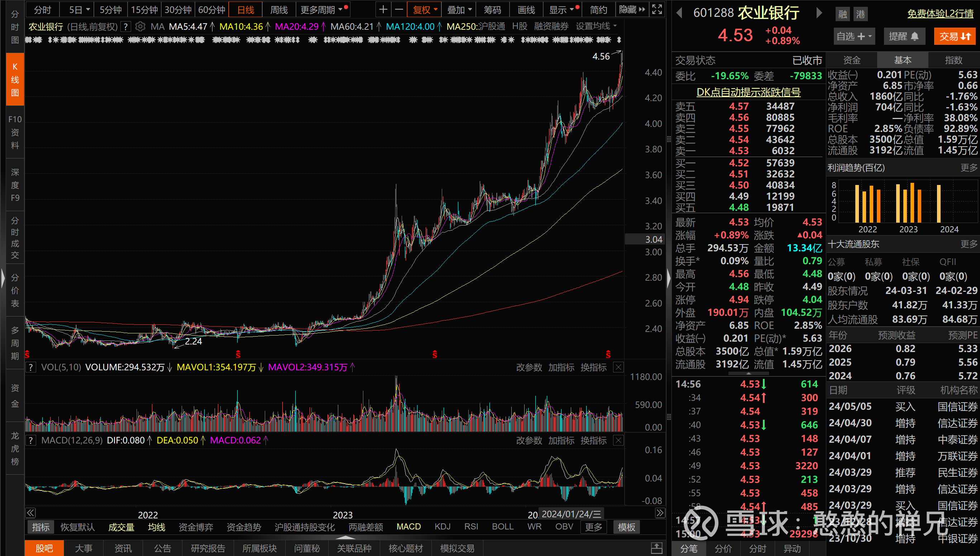This screenshot has height=556, width=980.
Task: Open 分时成交 sidebar item
Action: pyautogui.click(x=15, y=238)
